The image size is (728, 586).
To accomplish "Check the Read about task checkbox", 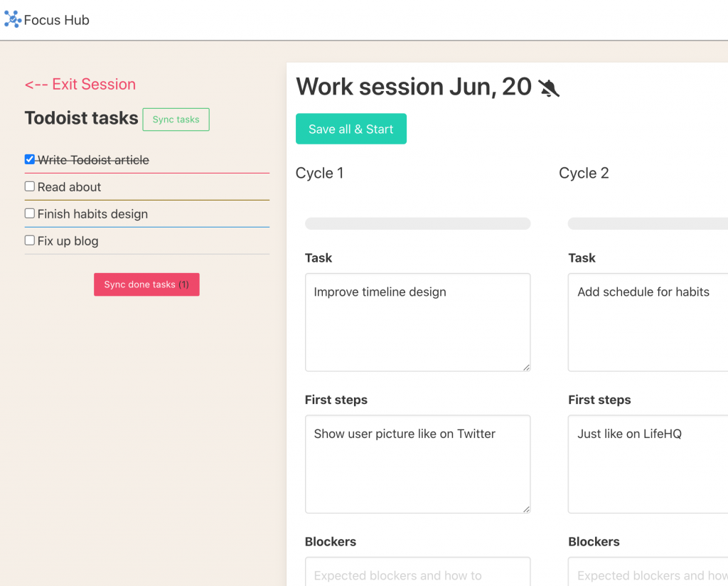I will click(30, 186).
